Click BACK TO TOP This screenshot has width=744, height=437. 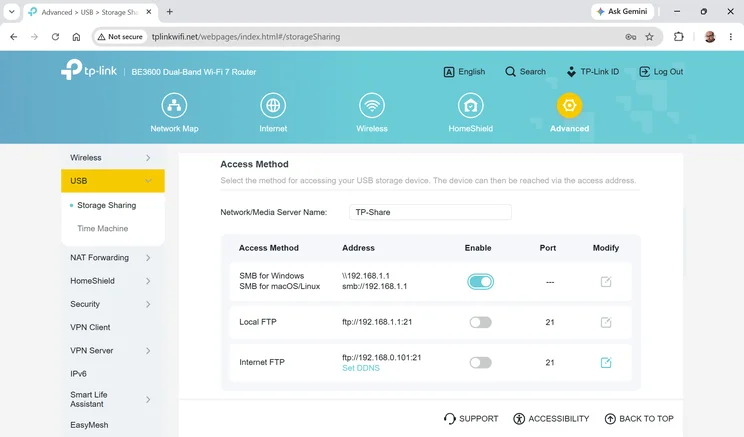tap(639, 418)
